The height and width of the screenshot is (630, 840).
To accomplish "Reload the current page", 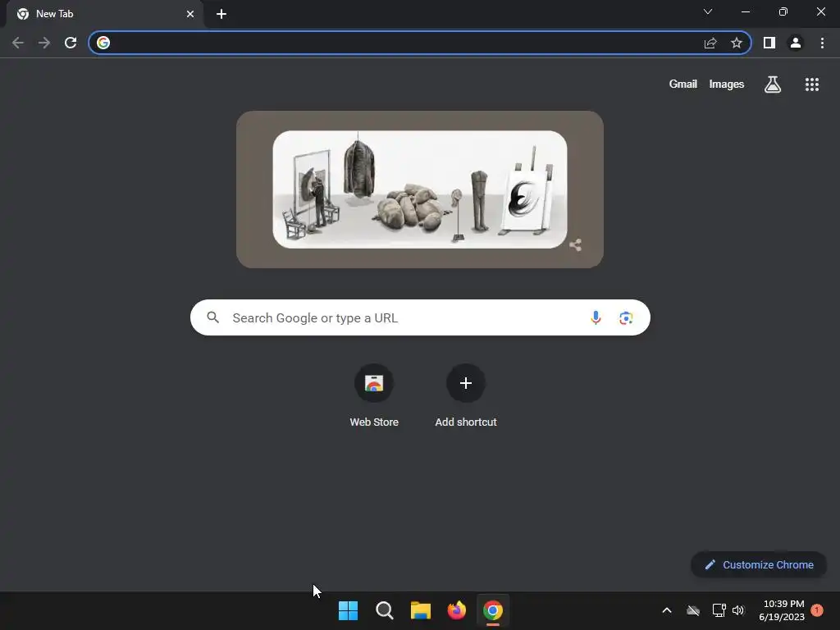I will [x=71, y=43].
